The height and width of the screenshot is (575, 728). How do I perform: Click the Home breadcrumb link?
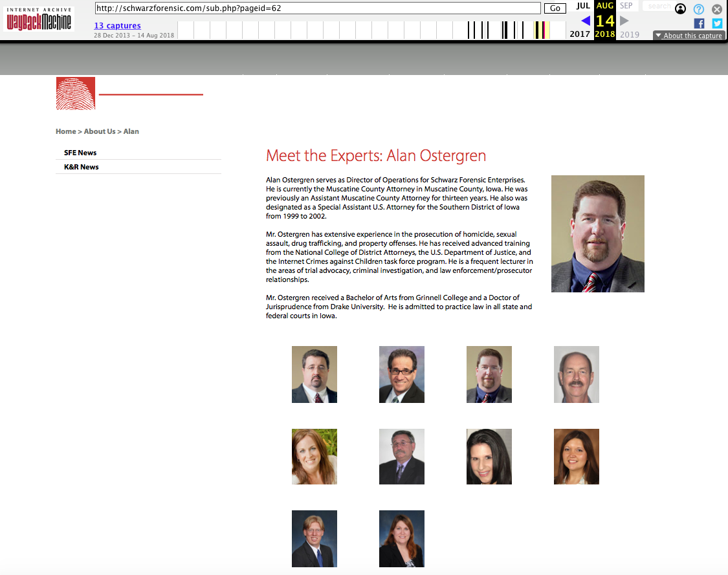(65, 131)
